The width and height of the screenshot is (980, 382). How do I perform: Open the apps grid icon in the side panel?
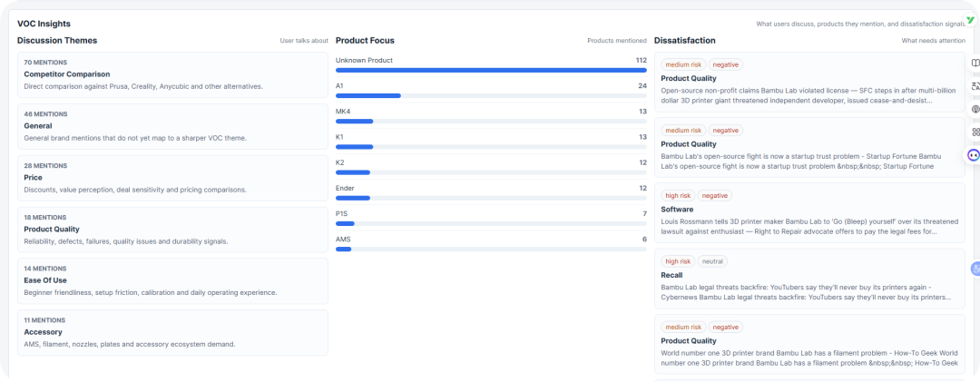click(975, 132)
